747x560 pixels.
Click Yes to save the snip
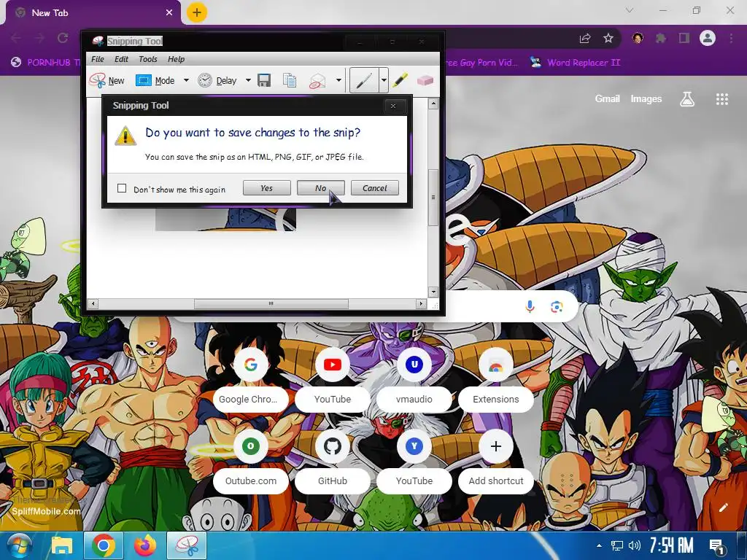coord(267,188)
